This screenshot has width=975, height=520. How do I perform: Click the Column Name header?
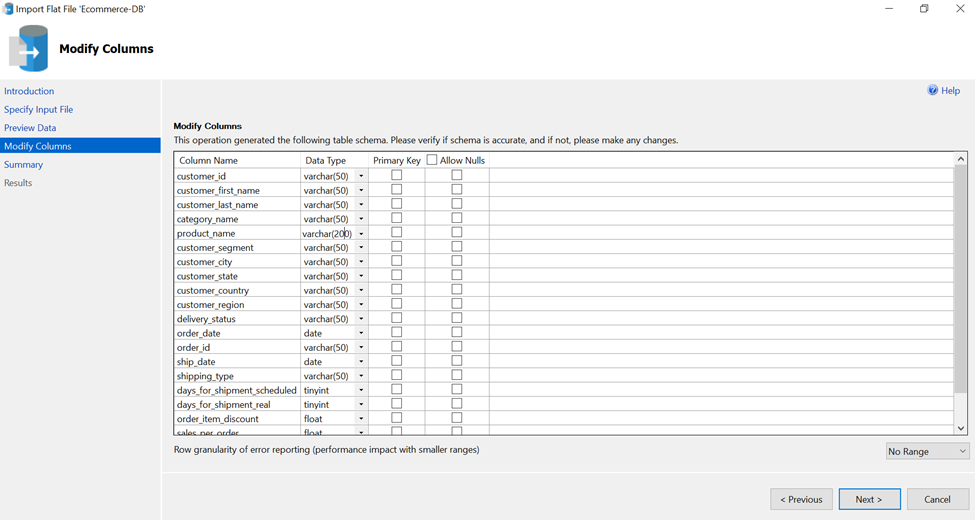pos(208,160)
